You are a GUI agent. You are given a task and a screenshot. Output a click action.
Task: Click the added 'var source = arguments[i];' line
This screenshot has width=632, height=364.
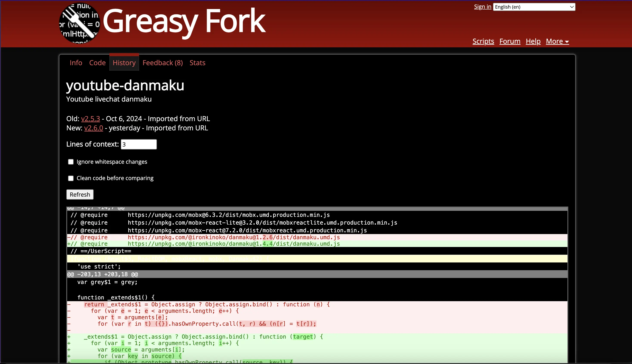click(x=317, y=350)
